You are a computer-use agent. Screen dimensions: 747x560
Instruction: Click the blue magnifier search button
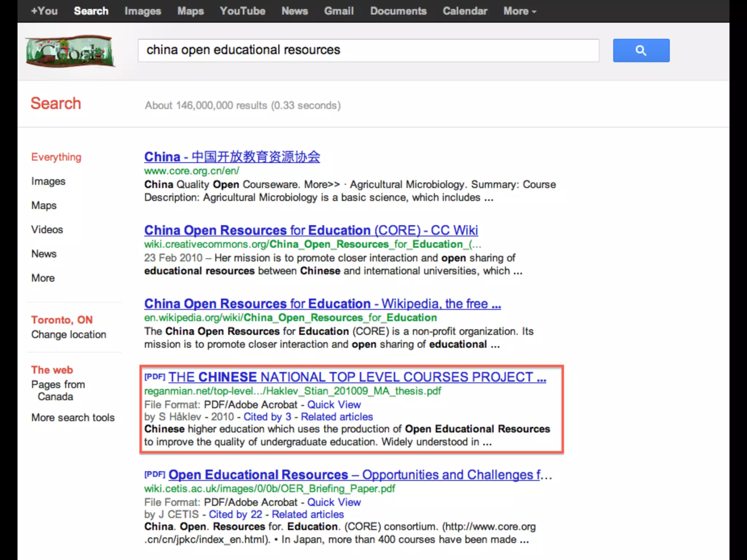pyautogui.click(x=641, y=50)
